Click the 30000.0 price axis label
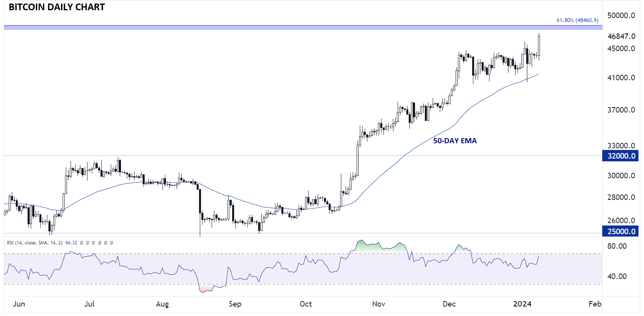 coord(621,176)
